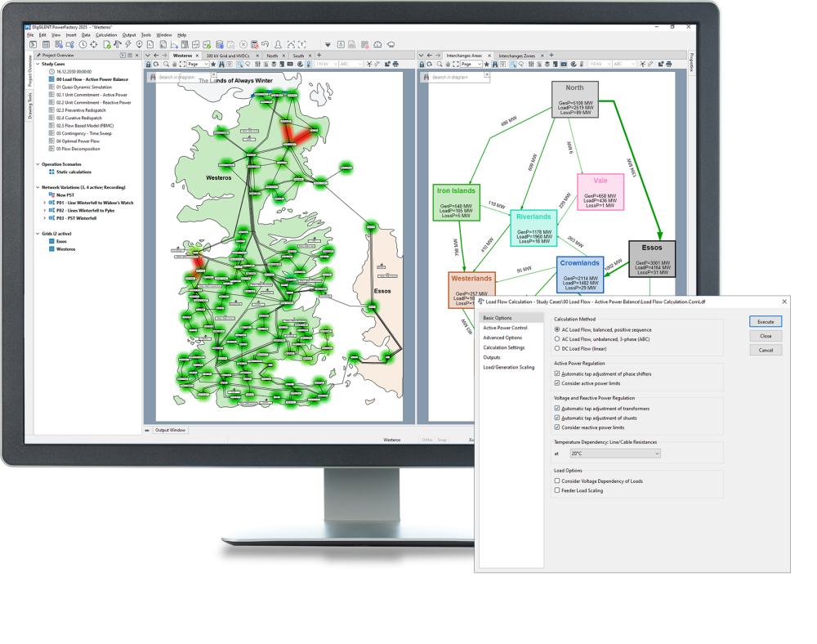Click the gauge icon in main toolbar
This screenshot has height=644, width=817.
[x=377, y=45]
